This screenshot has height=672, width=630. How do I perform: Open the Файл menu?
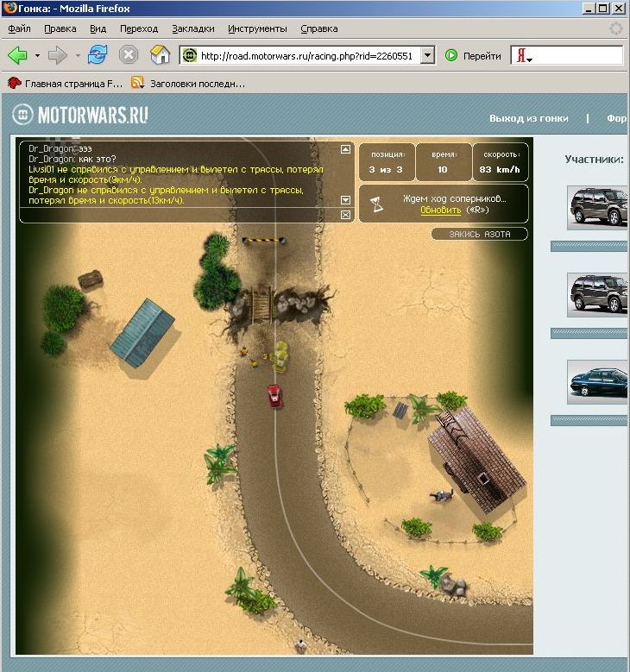pos(19,28)
